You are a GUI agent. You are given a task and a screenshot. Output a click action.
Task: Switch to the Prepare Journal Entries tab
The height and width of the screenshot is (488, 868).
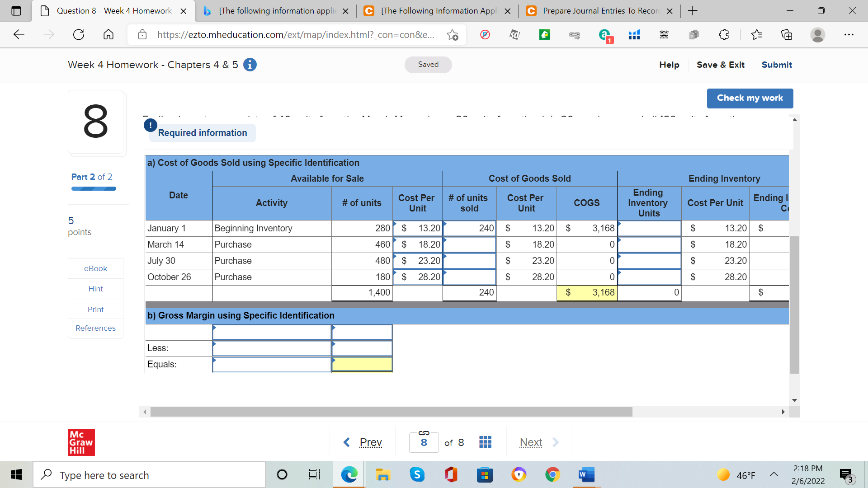(x=597, y=10)
